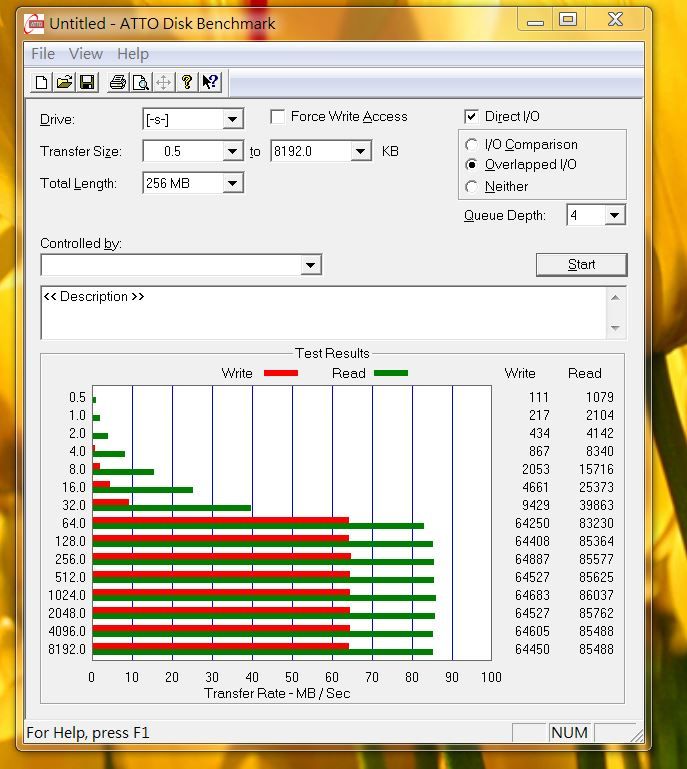Viewport: 687px width, 769px height.
Task: Print results with the printer icon
Action: 118,82
